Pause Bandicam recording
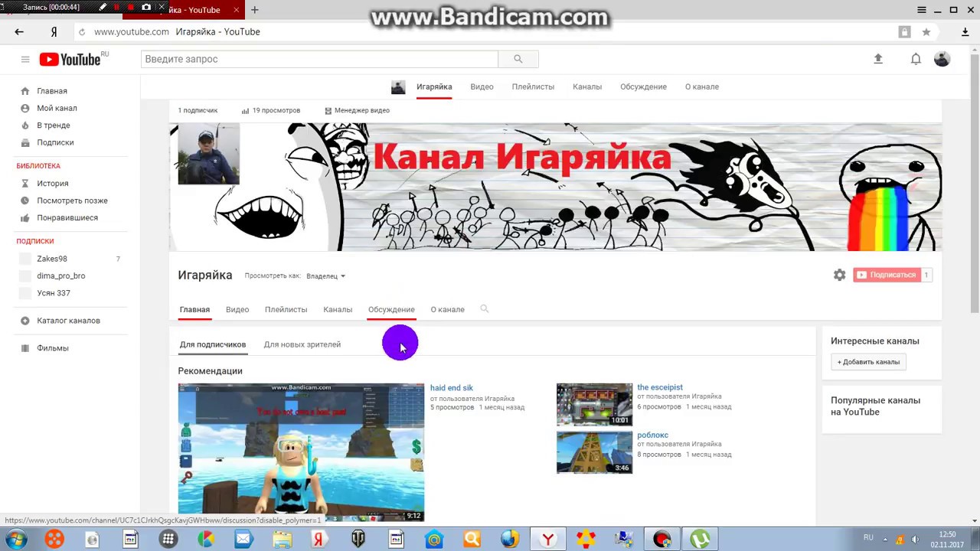The image size is (980, 551). [x=116, y=8]
